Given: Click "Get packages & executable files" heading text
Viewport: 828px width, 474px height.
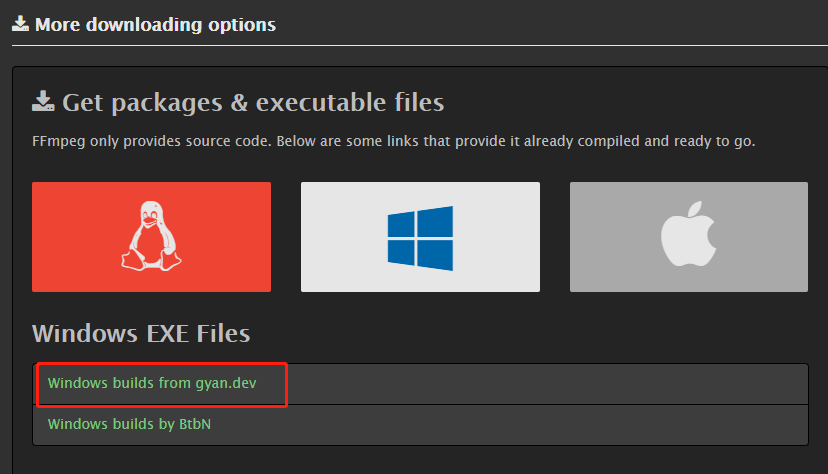Looking at the screenshot, I should click(x=253, y=102).
